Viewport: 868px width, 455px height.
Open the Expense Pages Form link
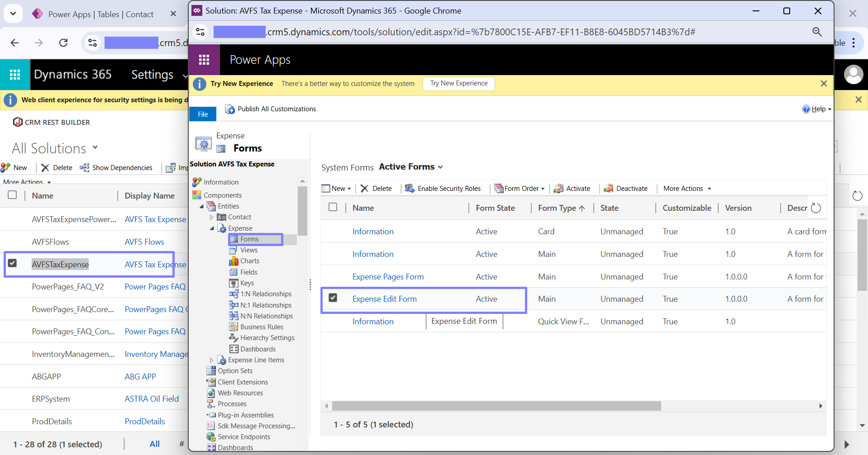[388, 277]
